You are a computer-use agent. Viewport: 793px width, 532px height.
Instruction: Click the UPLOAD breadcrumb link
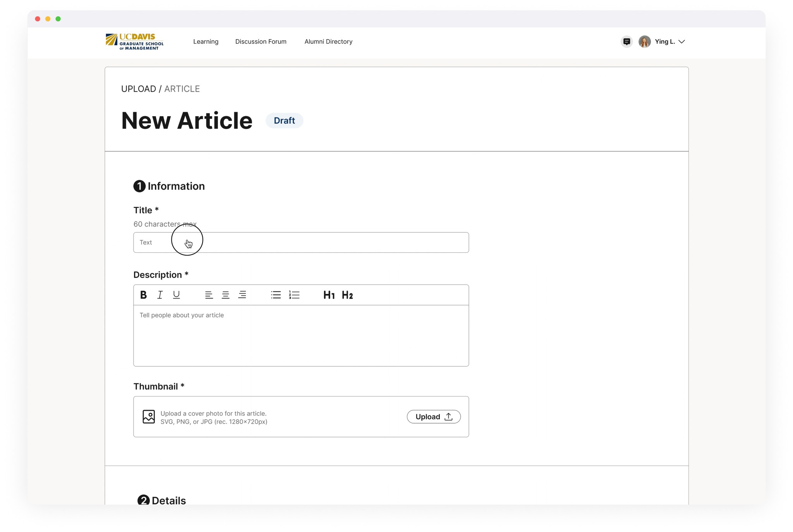[138, 89]
